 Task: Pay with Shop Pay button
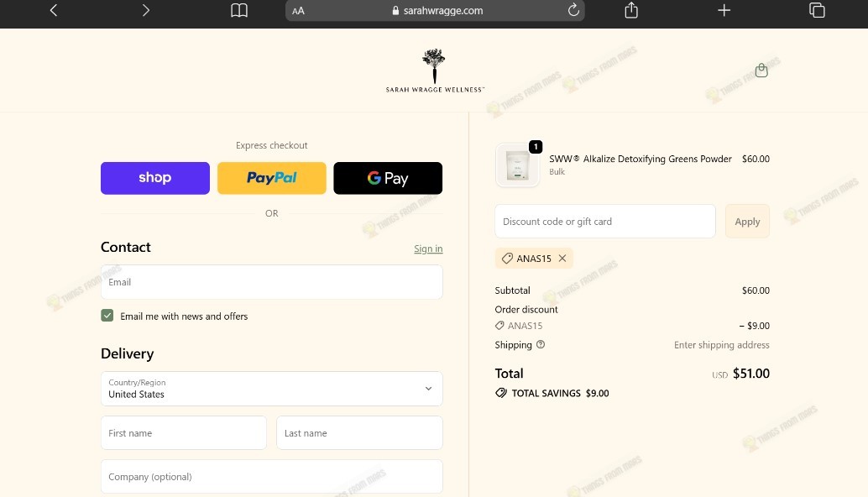click(155, 178)
